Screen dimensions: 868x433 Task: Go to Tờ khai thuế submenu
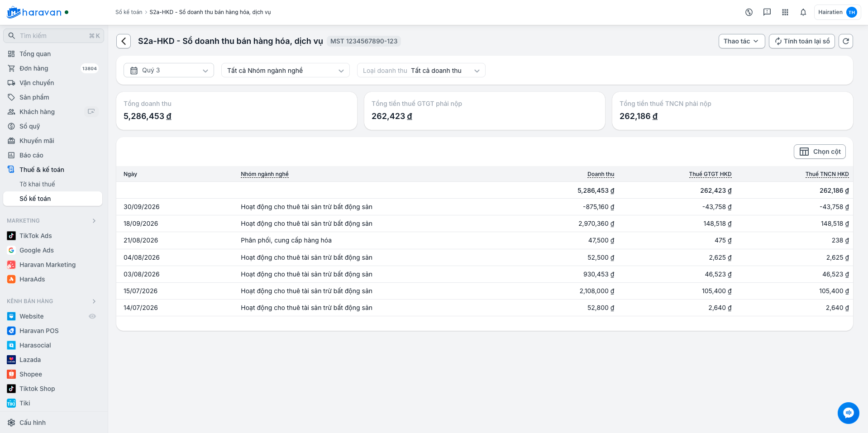[x=37, y=184]
